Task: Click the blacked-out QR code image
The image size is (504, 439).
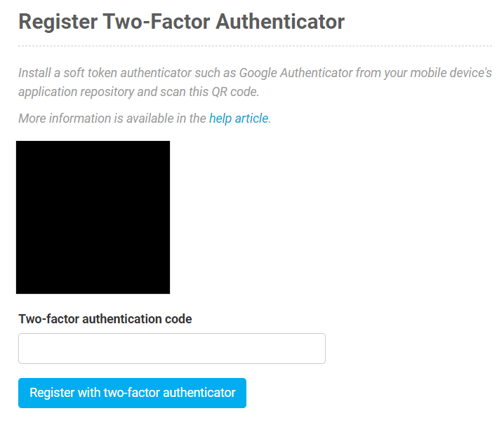Action: tap(93, 217)
